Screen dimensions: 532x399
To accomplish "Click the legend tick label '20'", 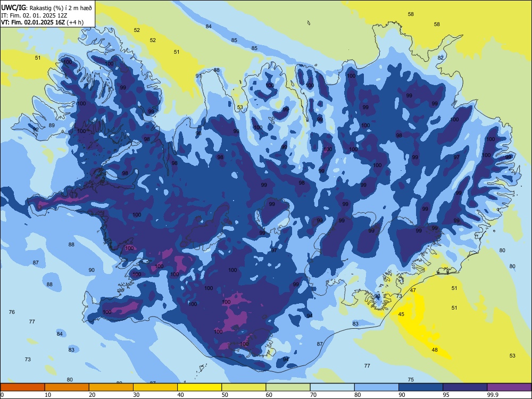I will [92, 395].
